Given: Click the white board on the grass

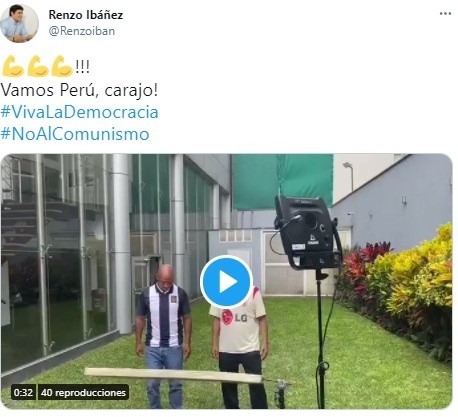Looking at the screenshot, I should [173, 375].
